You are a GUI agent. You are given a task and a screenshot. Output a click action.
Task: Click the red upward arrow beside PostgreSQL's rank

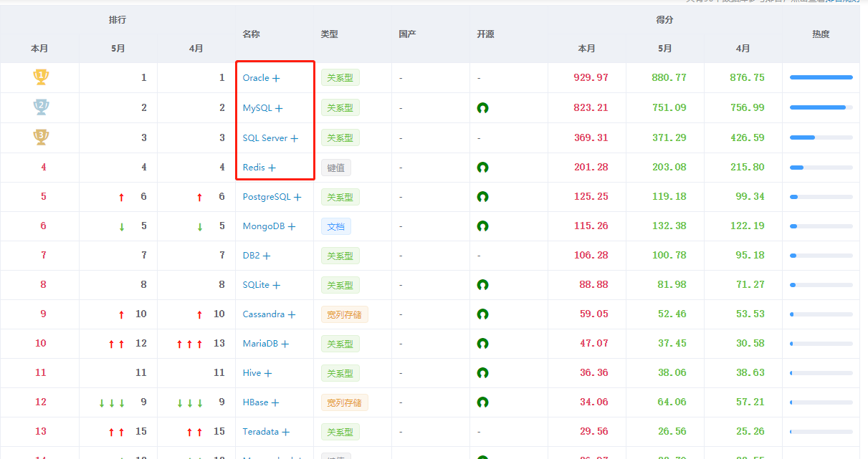point(121,195)
